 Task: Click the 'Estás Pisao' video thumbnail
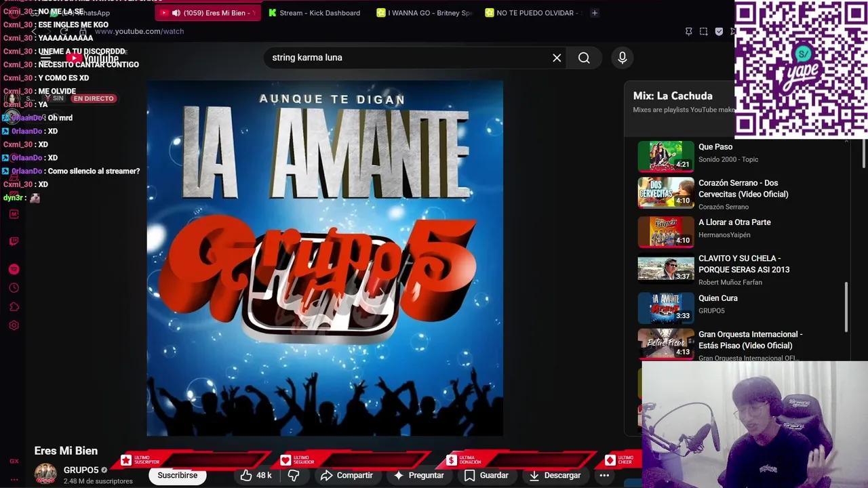coord(665,344)
